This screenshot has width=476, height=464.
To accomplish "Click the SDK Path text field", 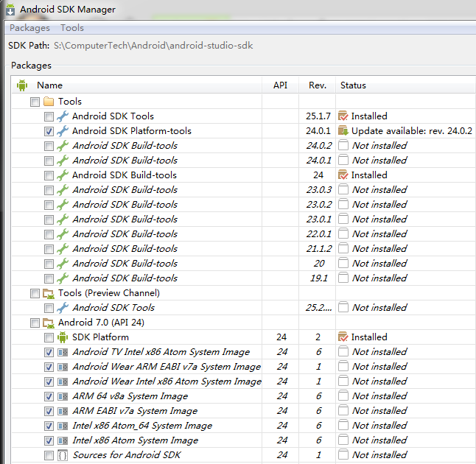I will point(153,46).
